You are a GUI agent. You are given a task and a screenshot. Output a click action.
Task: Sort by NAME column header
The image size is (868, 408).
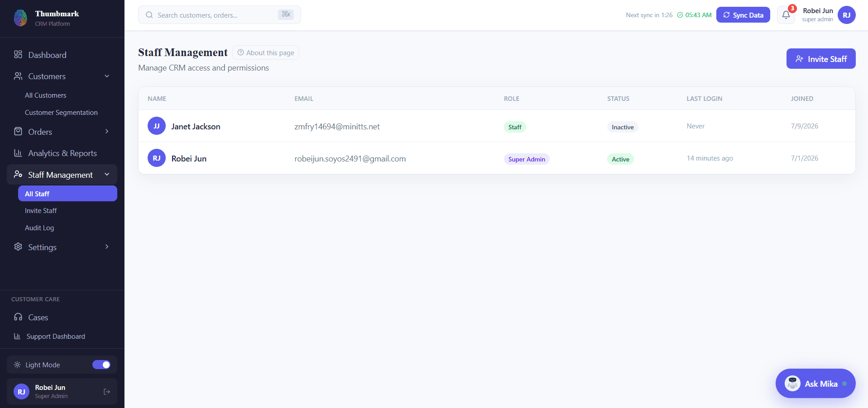[x=157, y=99]
